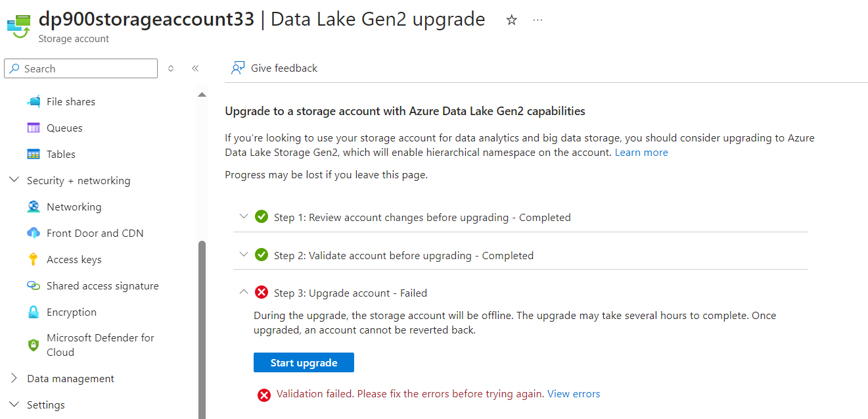Open Networking settings
The image size is (868, 419).
74,206
